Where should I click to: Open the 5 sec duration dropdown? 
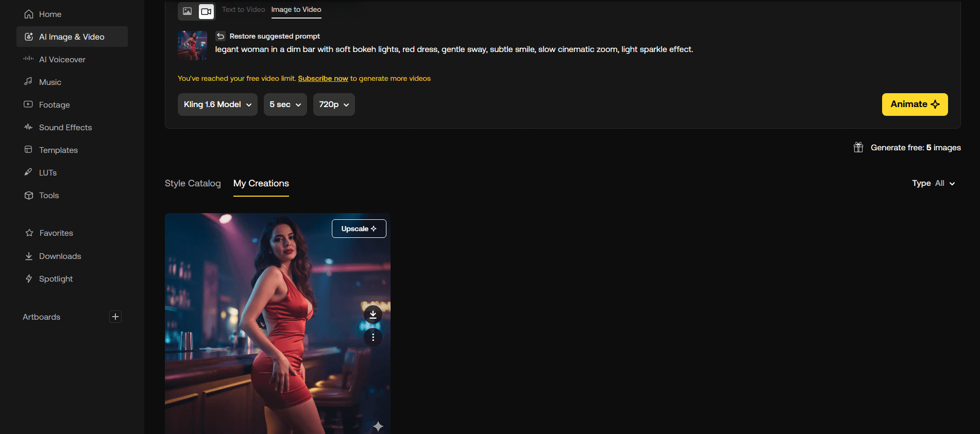click(x=285, y=105)
